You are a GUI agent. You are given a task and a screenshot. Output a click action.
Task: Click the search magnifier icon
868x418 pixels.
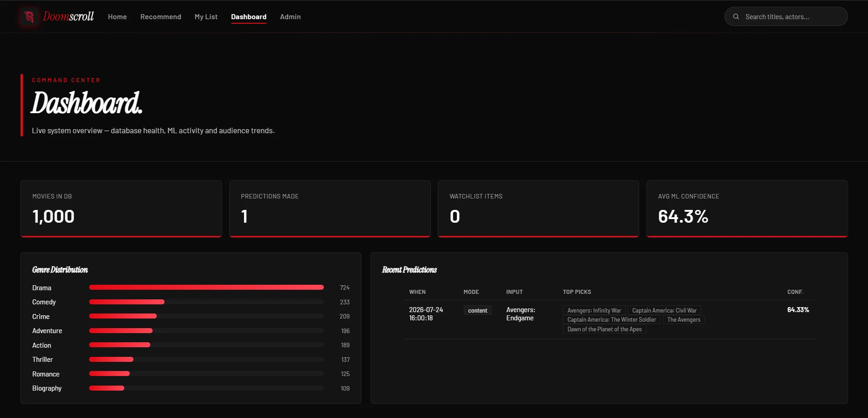736,16
